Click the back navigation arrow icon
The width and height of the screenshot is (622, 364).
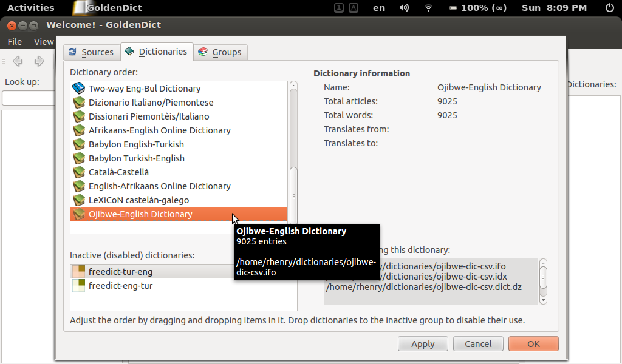(18, 61)
